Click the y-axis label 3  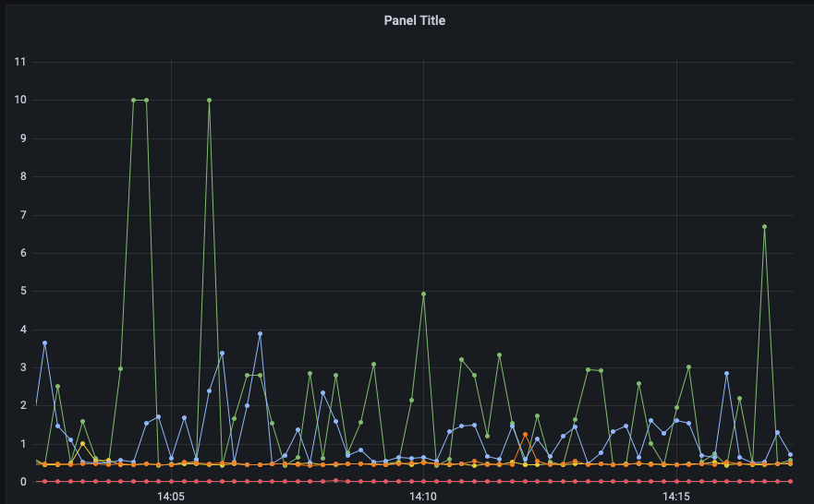tap(23, 367)
